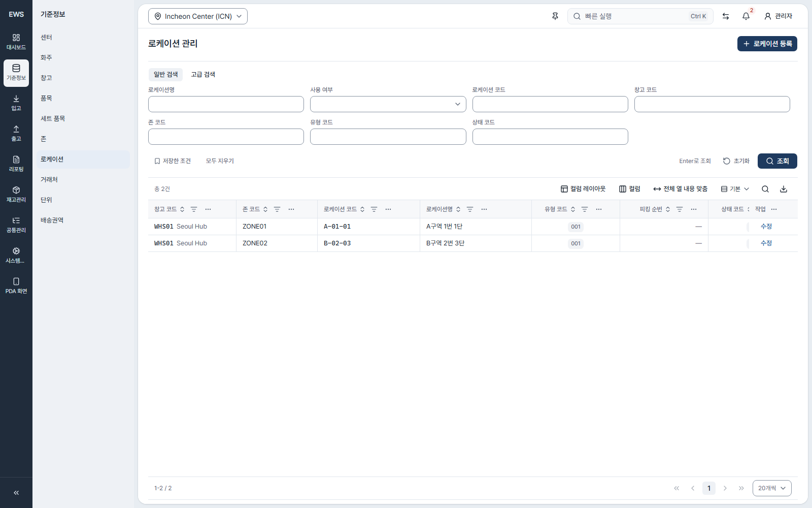Open 저장한 조건 saved conditions
Screen dimensions: 812x508
[x=173, y=161]
